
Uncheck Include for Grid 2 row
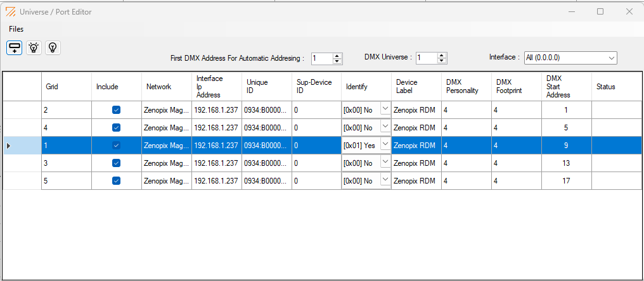[116, 110]
